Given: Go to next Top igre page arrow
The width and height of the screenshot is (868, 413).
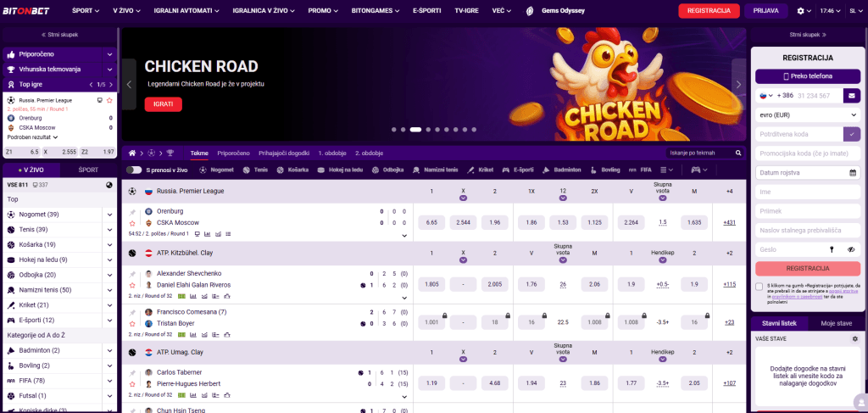Looking at the screenshot, I should pyautogui.click(x=111, y=85).
